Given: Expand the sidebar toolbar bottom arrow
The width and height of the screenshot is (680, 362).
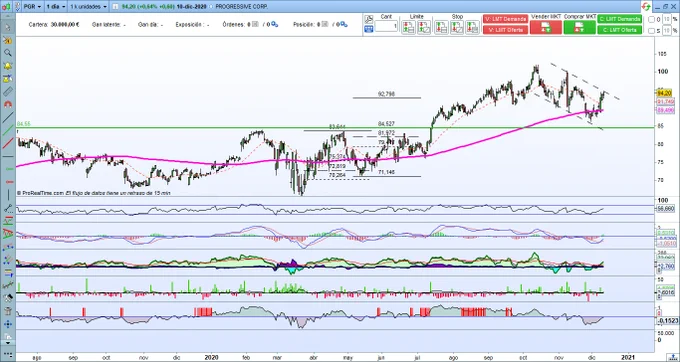Looking at the screenshot, I should [7, 343].
